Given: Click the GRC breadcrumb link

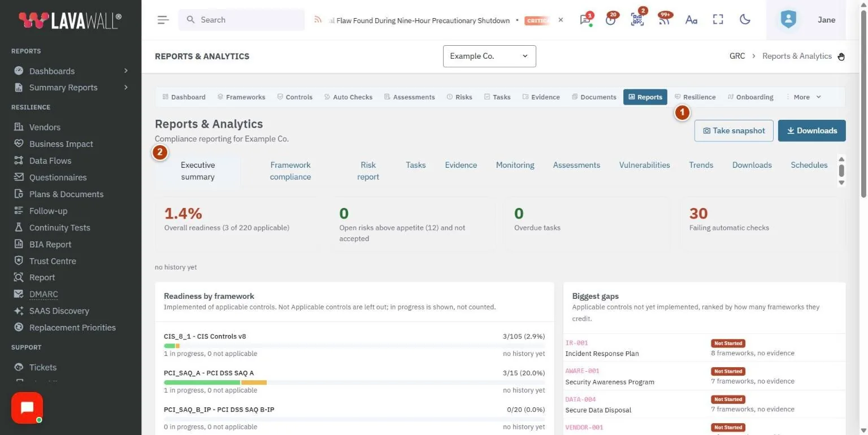Looking at the screenshot, I should coord(737,56).
